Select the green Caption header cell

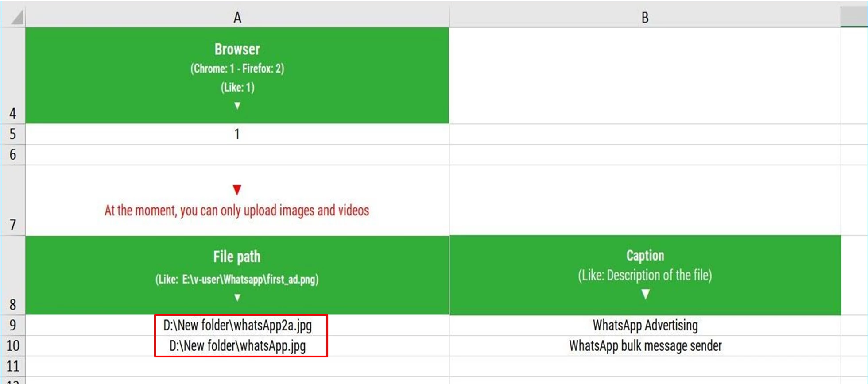pyautogui.click(x=645, y=275)
